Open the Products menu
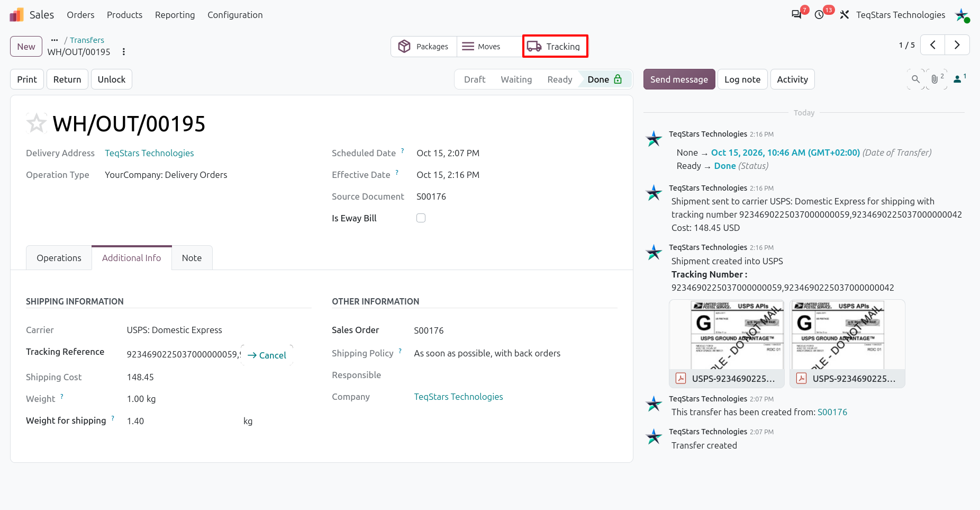 (124, 15)
